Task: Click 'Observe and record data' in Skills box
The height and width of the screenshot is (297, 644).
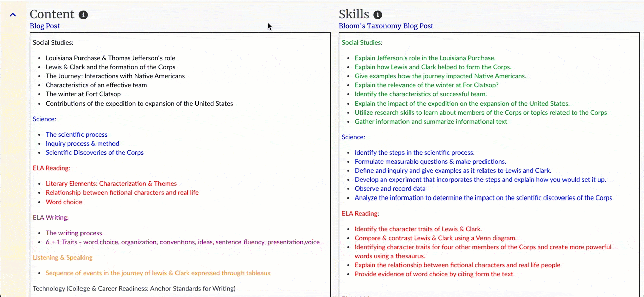Action: tap(390, 188)
